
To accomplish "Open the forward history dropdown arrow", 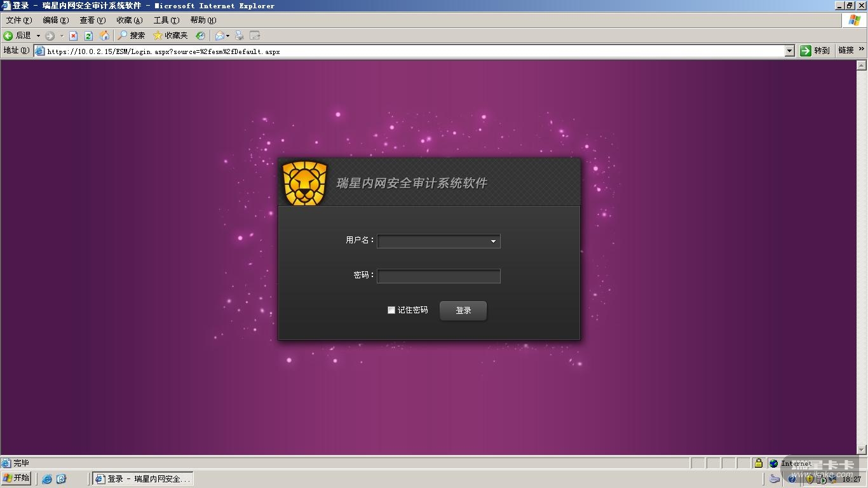I will point(61,36).
